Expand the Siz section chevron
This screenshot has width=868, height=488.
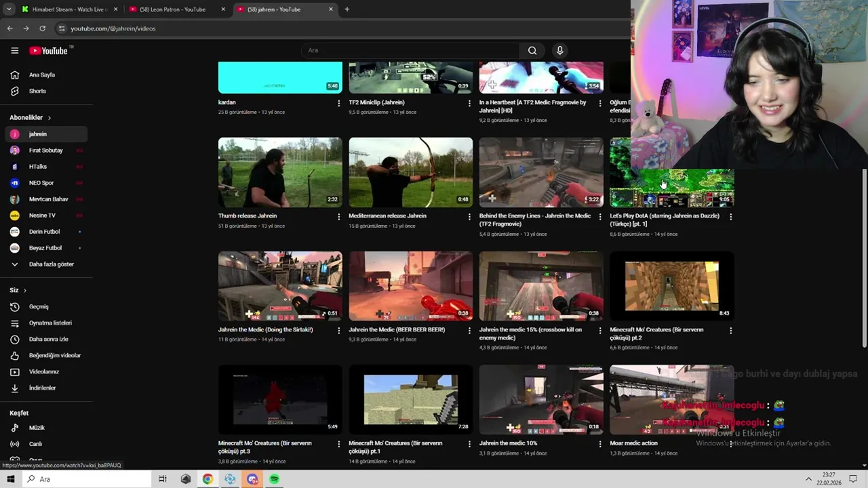pyautogui.click(x=24, y=291)
